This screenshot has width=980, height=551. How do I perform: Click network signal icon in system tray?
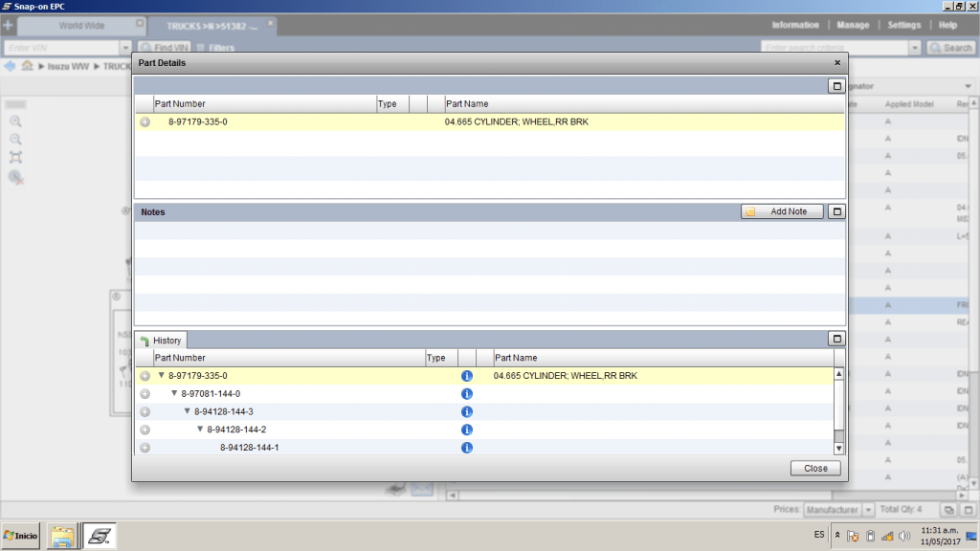887,536
